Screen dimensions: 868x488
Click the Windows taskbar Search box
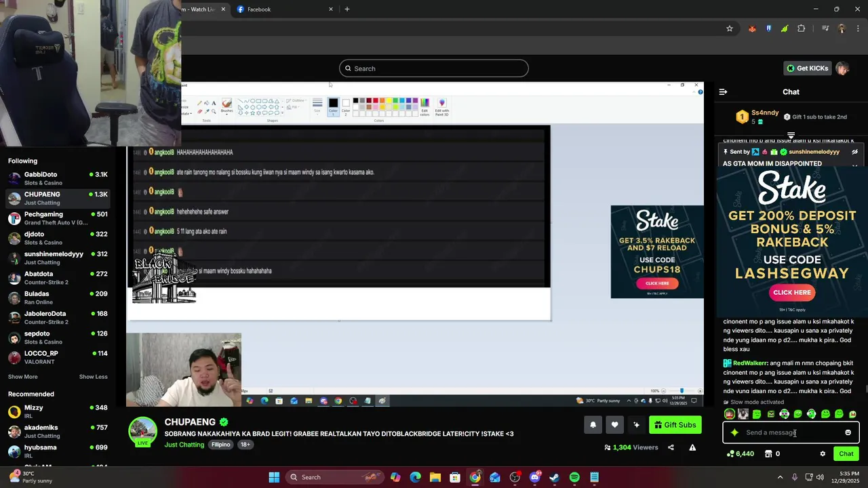(334, 477)
